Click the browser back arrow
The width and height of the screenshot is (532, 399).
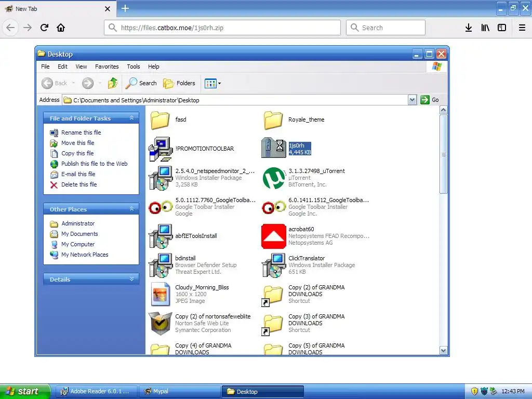click(10, 28)
